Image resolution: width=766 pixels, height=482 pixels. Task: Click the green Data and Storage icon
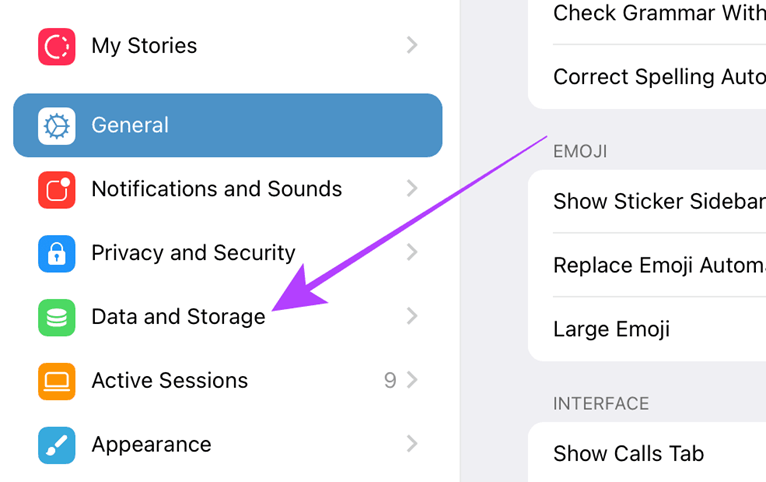click(x=57, y=317)
